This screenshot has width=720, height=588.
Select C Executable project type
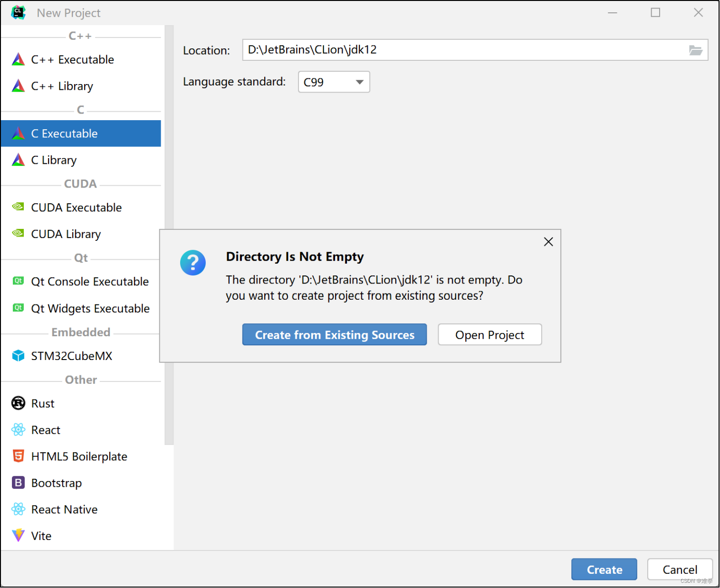[81, 133]
